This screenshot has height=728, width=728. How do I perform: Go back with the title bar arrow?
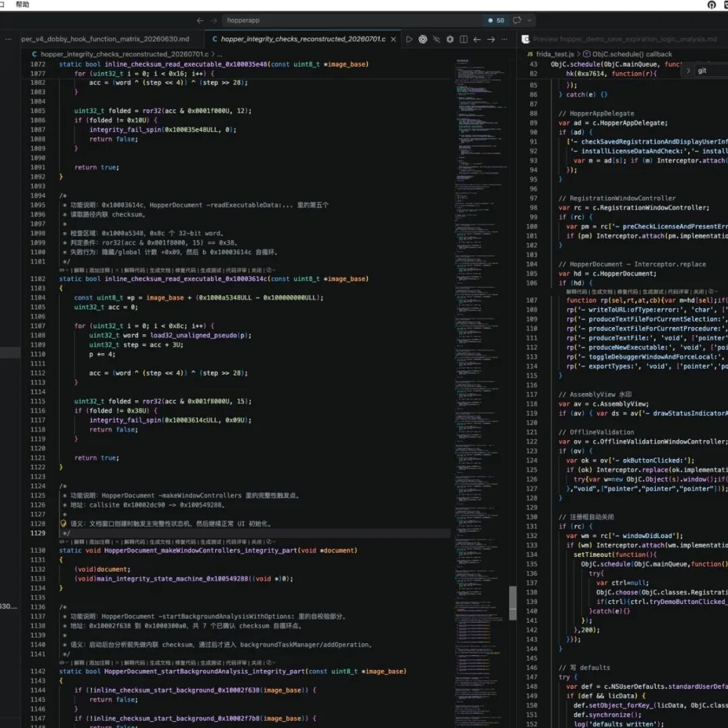click(x=200, y=20)
